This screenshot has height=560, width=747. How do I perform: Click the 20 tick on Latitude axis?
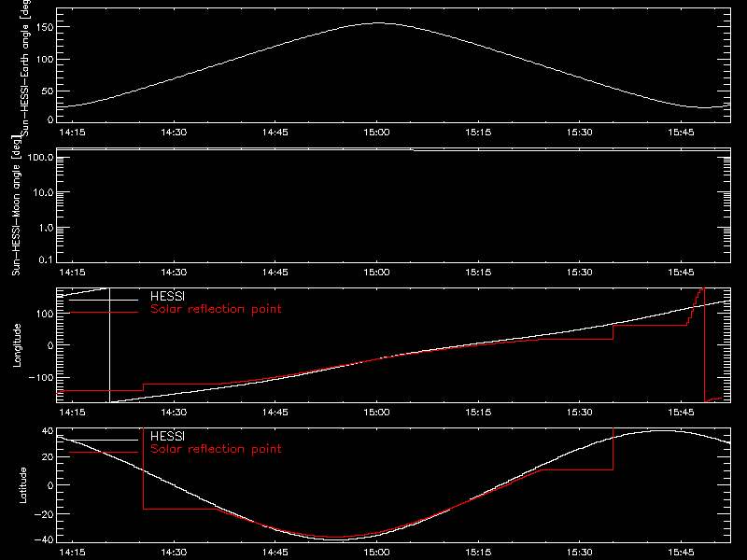tap(48, 457)
